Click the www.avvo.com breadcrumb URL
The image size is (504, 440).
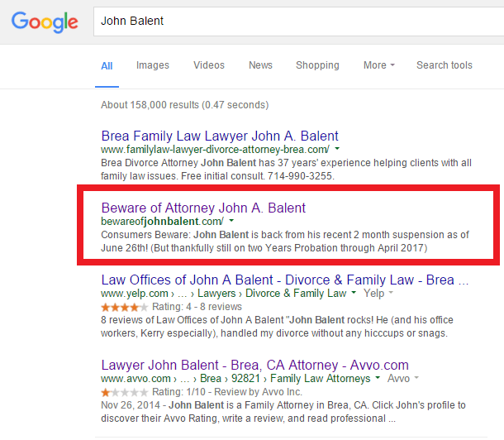(x=136, y=379)
